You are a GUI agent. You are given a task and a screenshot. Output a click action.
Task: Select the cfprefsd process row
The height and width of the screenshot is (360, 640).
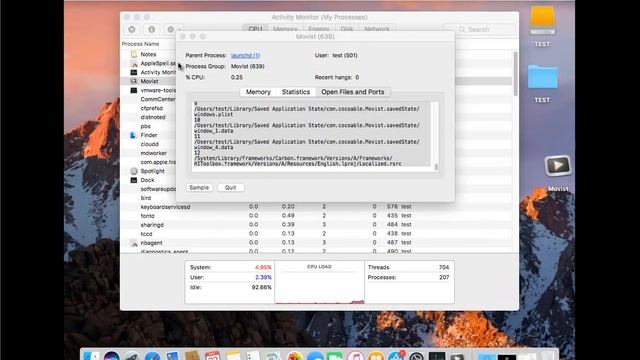(x=151, y=108)
